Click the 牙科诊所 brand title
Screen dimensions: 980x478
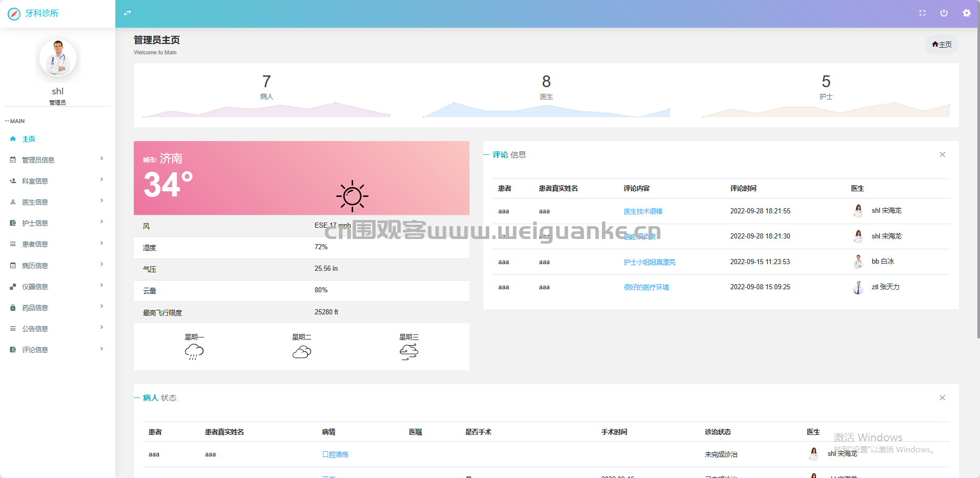click(x=42, y=13)
